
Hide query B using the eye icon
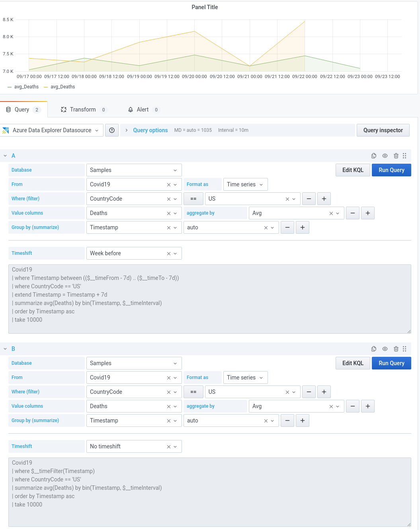point(385,349)
